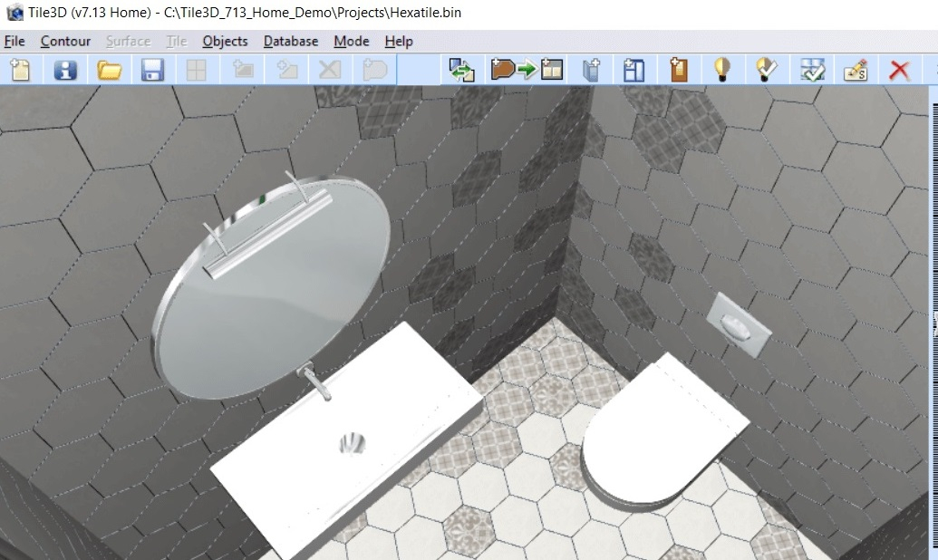Click the add object cup icon

pos(591,70)
